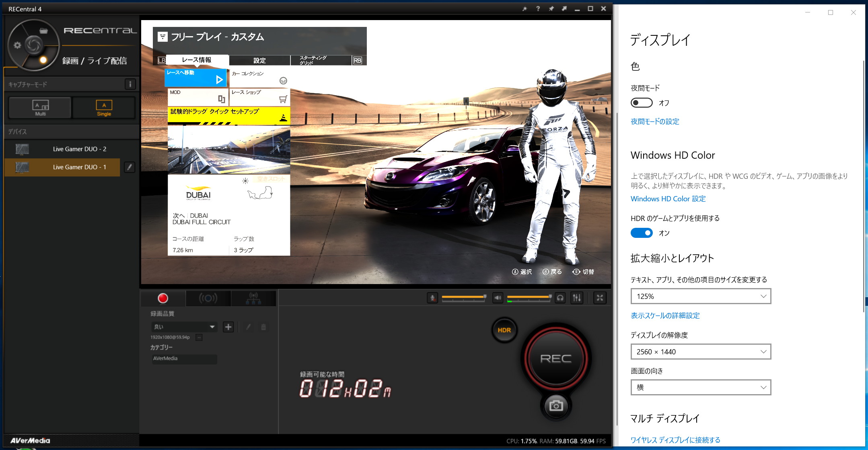Adjust the microphone volume slider
This screenshot has height=450, width=868.
pyautogui.click(x=464, y=298)
